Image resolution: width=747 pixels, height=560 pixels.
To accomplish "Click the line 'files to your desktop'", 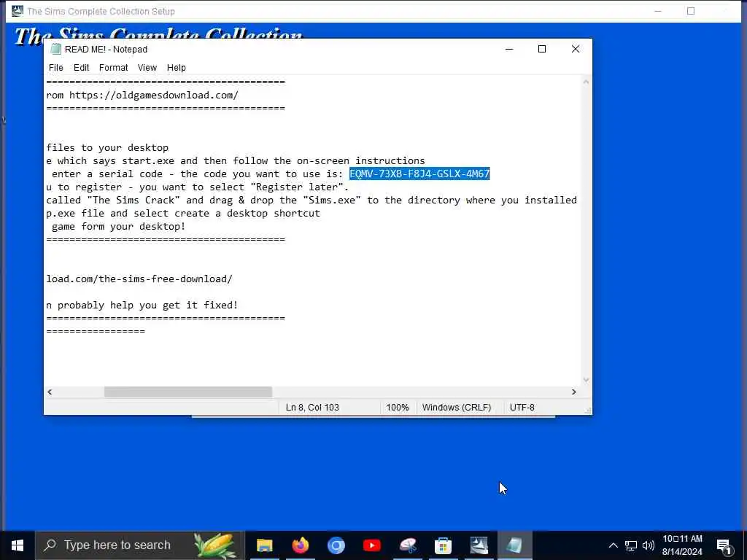I will [107, 147].
